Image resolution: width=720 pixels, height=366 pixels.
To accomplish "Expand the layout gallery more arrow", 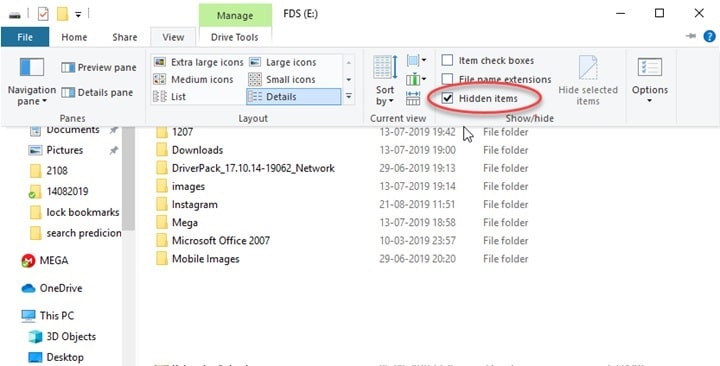I will pyautogui.click(x=349, y=96).
